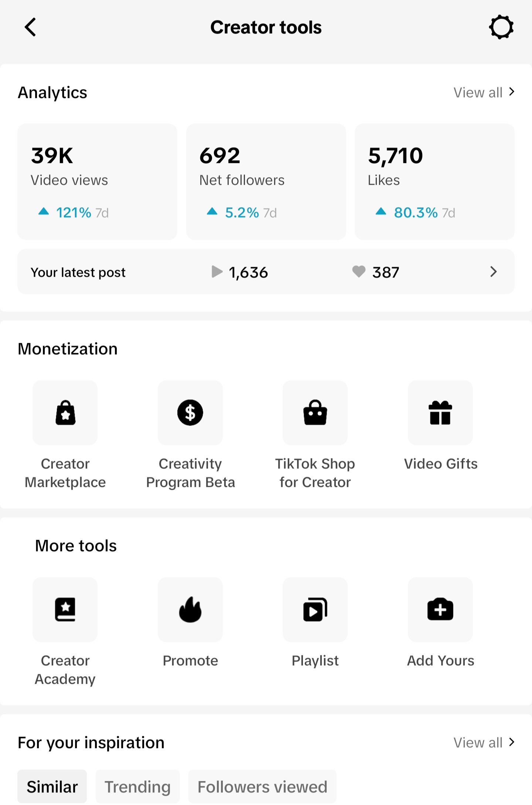532x805 pixels.
Task: Select the Video Gifts gift icon
Action: [440, 413]
